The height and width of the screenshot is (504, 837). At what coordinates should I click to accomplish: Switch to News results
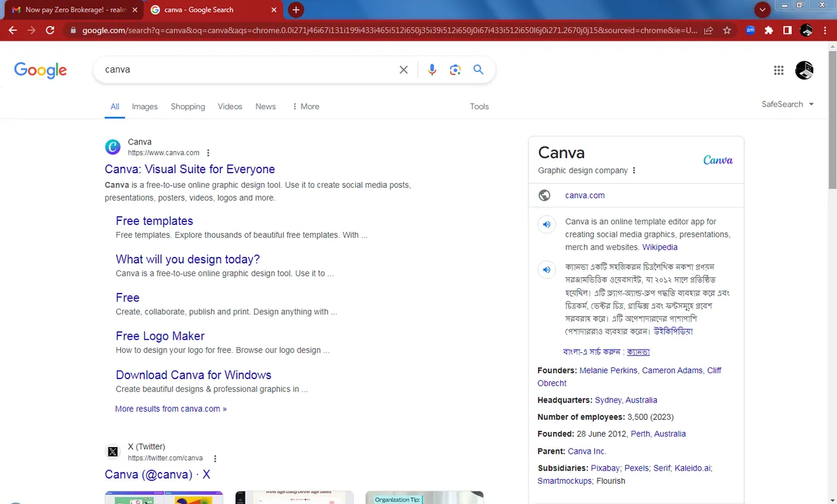click(265, 107)
